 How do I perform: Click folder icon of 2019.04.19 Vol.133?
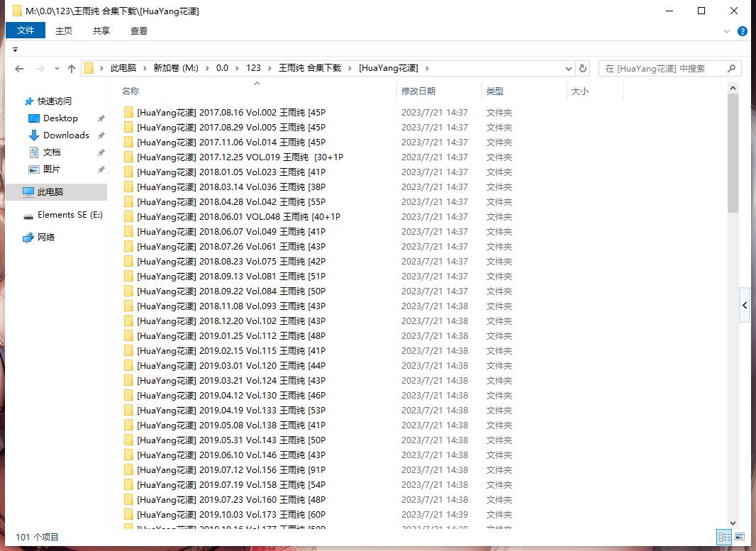129,411
